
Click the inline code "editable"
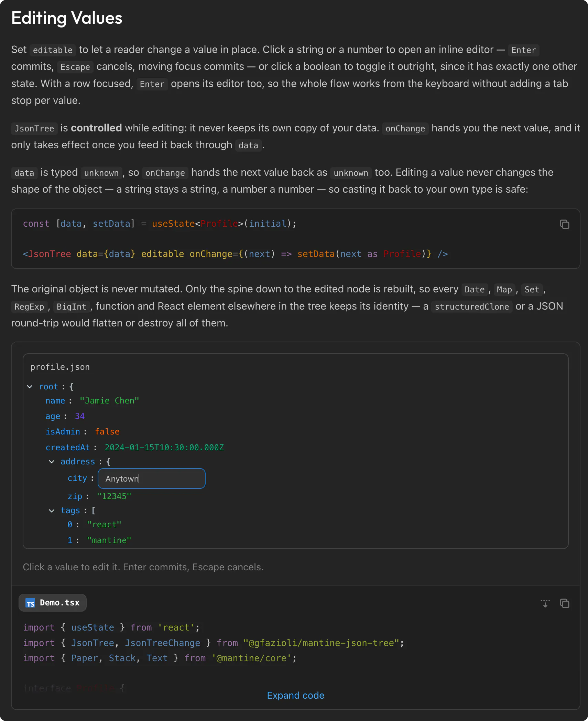tap(53, 50)
